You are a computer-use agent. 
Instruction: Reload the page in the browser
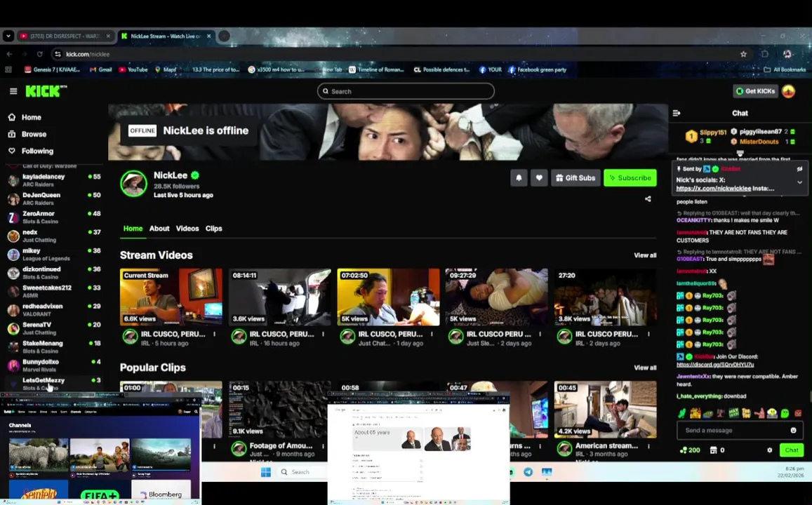(39, 54)
